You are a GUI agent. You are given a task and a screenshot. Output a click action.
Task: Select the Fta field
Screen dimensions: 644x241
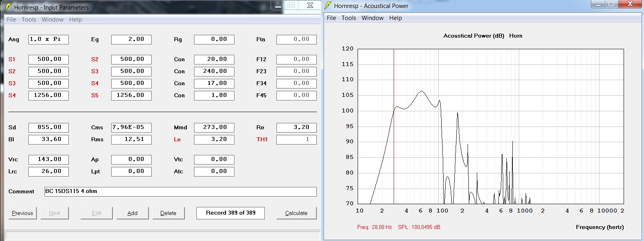[296, 39]
